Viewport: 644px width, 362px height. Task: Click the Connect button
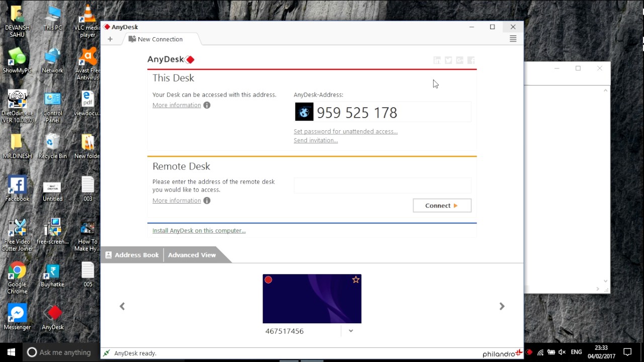point(442,206)
